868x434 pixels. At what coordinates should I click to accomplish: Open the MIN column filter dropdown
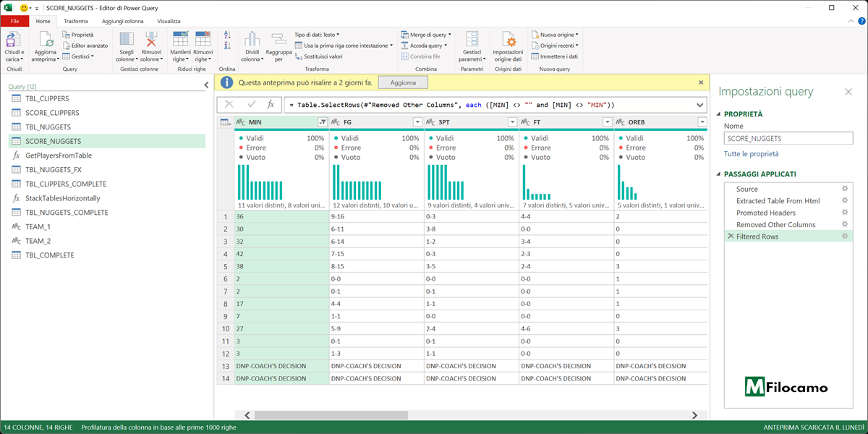tap(323, 122)
